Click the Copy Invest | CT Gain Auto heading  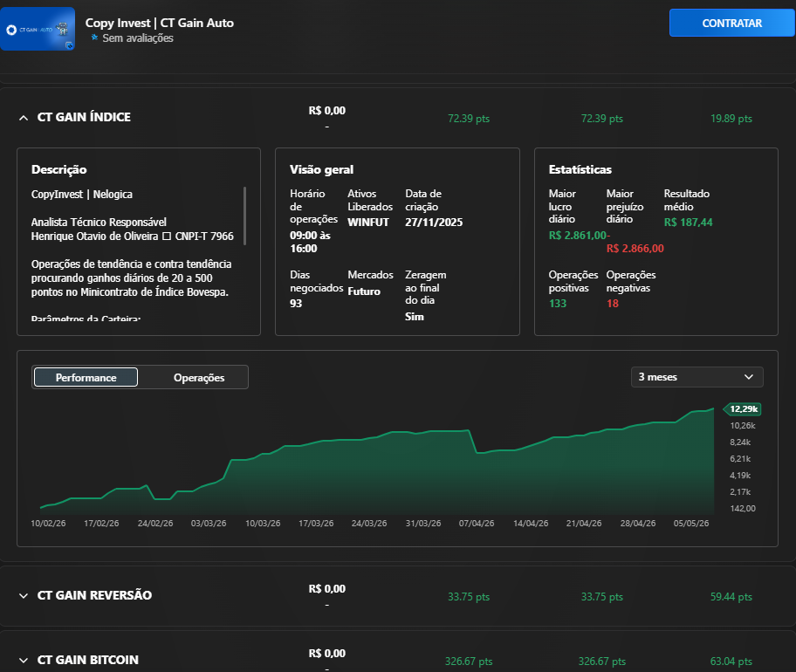click(160, 23)
